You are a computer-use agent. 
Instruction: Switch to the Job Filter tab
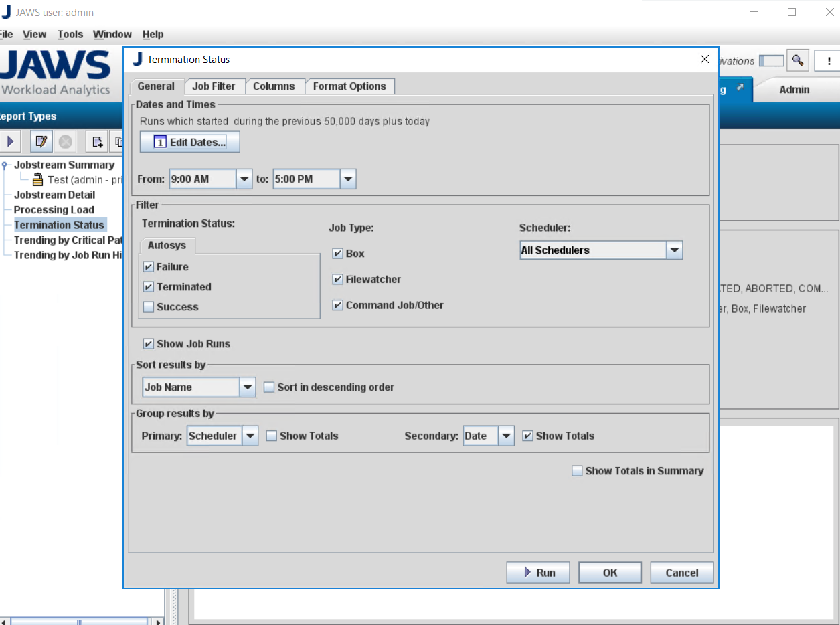tap(214, 86)
